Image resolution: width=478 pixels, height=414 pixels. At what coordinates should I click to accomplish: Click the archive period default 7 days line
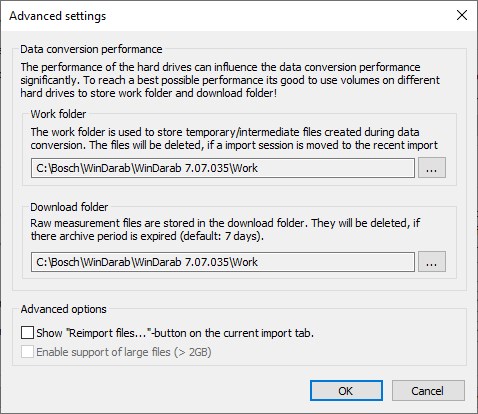coord(147,236)
